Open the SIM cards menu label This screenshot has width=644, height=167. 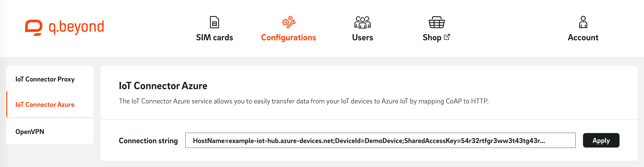[214, 37]
